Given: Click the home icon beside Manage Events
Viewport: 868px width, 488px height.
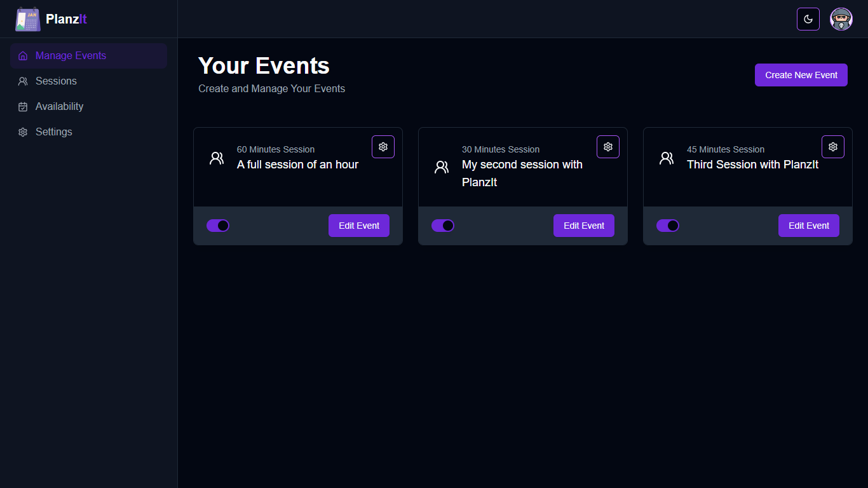Looking at the screenshot, I should 23,56.
